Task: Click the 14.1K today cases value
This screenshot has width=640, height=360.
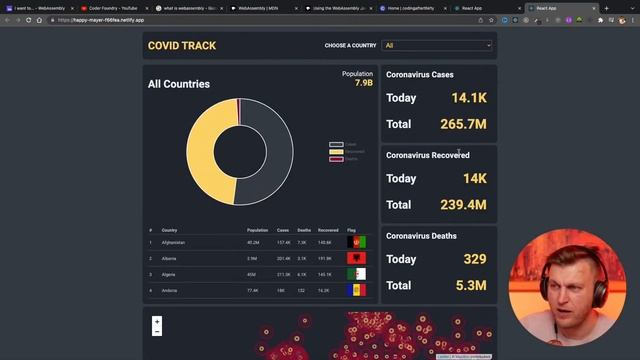Action: click(x=469, y=98)
